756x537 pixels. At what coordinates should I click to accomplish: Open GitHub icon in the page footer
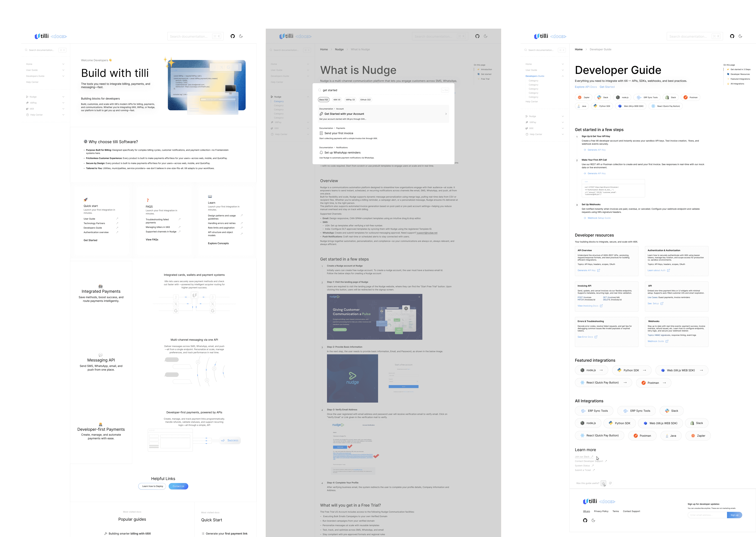(x=585, y=521)
